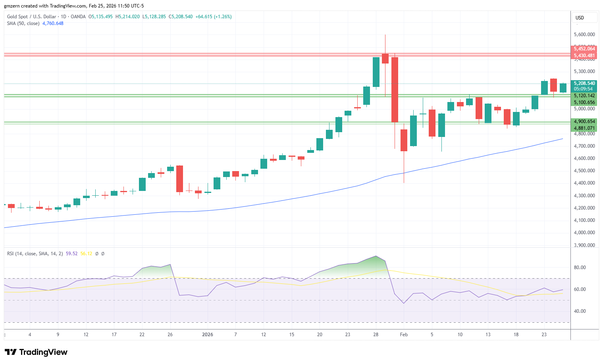Click the daily change +64.615 (+1.26%)

[214, 17]
